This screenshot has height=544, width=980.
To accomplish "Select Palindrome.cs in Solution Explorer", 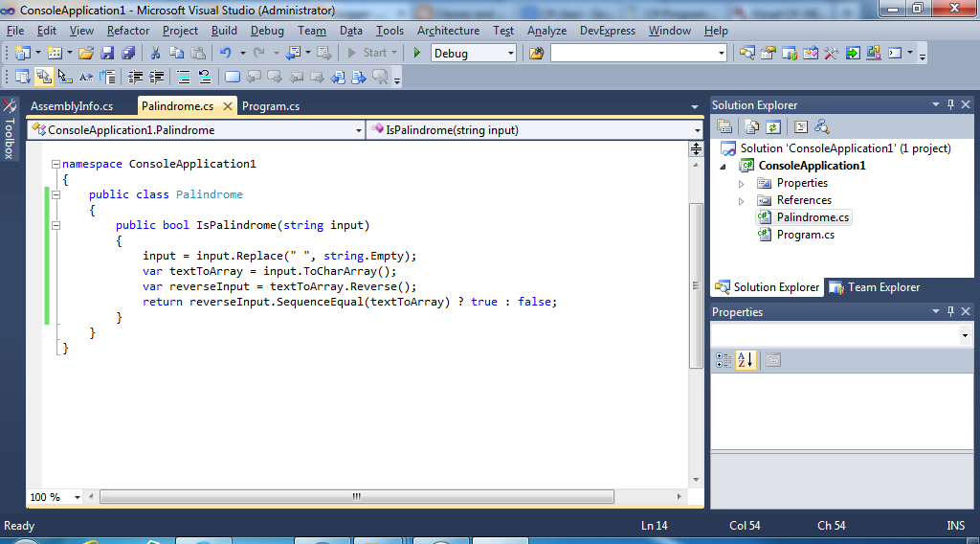I will (x=813, y=217).
